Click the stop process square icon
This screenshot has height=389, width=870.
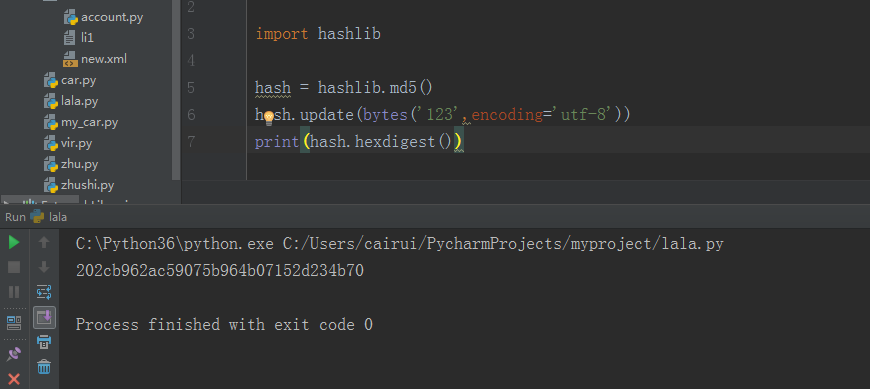tap(14, 267)
